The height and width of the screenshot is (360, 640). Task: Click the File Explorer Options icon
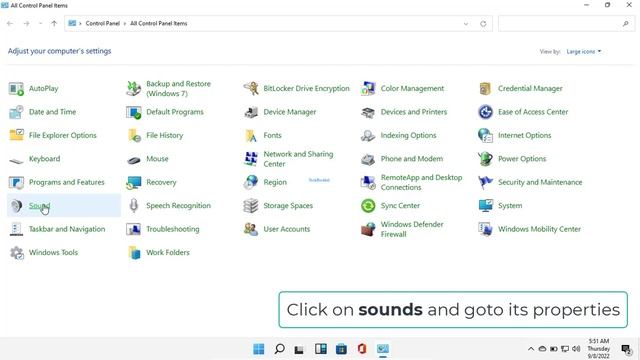16,135
